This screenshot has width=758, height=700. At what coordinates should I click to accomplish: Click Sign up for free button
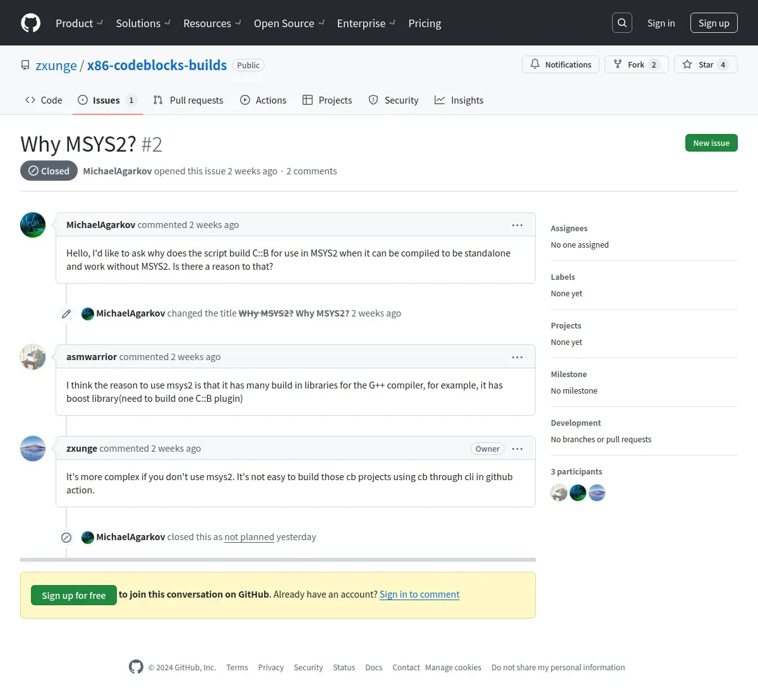[x=74, y=595]
